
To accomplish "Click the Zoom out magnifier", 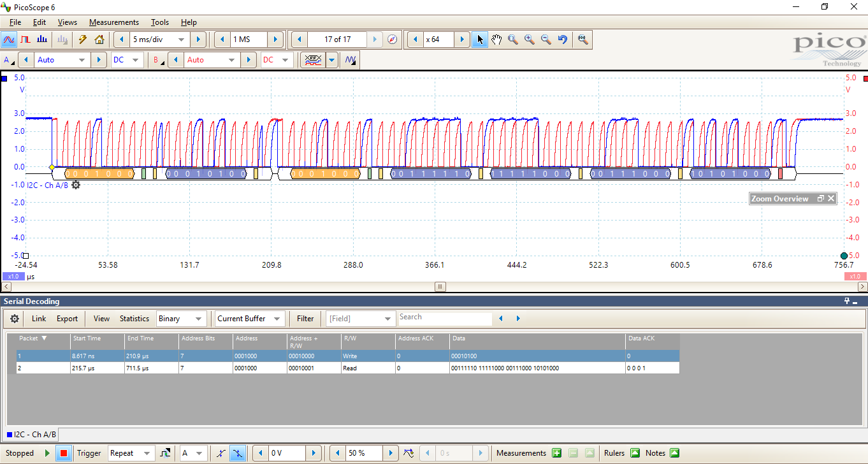I will point(546,40).
